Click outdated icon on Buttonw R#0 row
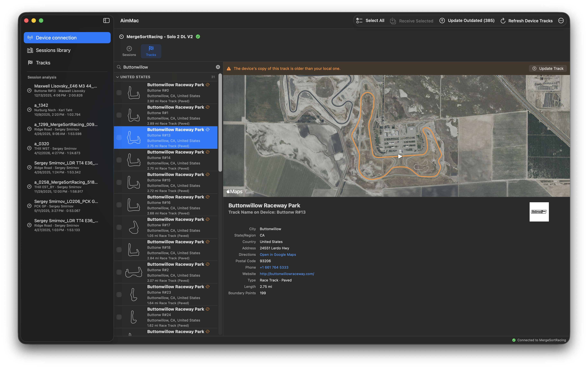The height and width of the screenshot is (368, 588). tap(208, 85)
